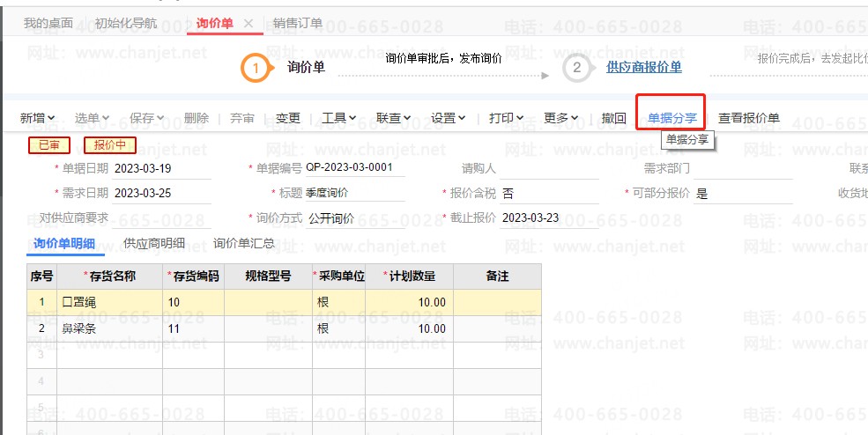
Task: Click 存货编码 cell with value 11
Action: [x=193, y=328]
